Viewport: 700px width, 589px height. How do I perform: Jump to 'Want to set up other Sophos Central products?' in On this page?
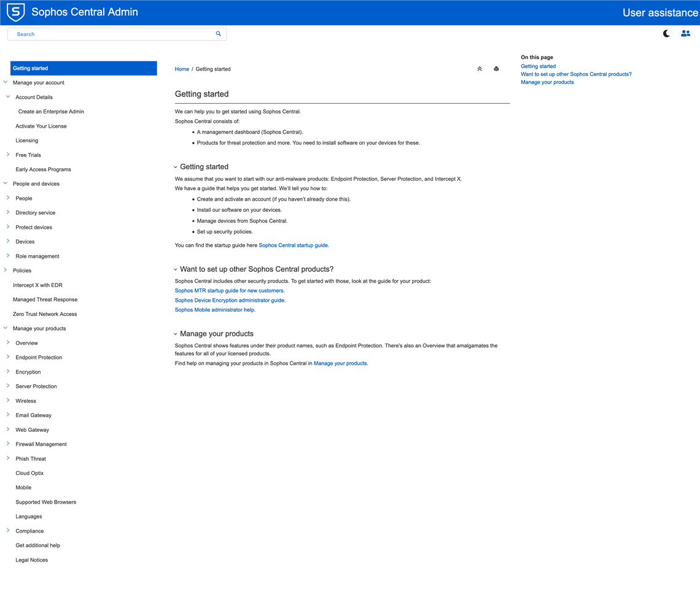(576, 74)
